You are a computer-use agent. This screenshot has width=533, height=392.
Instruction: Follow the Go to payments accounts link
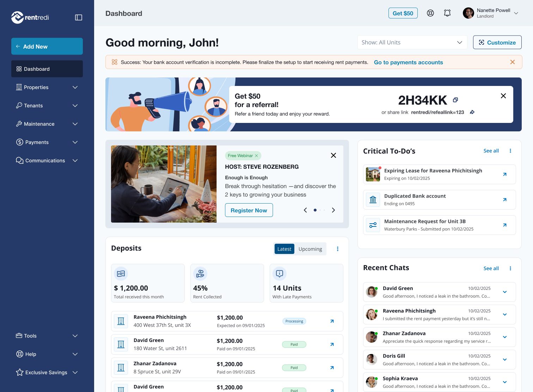coord(408,62)
